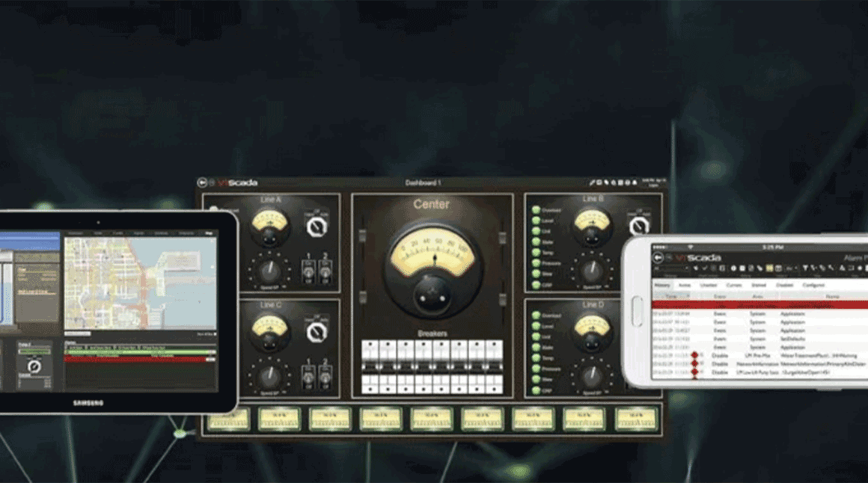This screenshot has width=868, height=483.
Task: Flip Line A toggle switch 1
Action: click(308, 271)
